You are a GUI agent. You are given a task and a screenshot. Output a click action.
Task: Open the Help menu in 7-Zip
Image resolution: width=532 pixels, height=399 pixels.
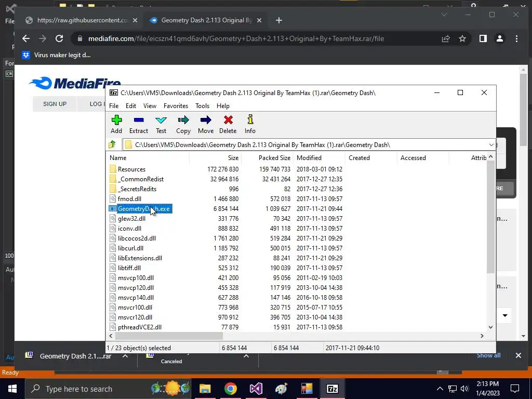[x=223, y=106]
